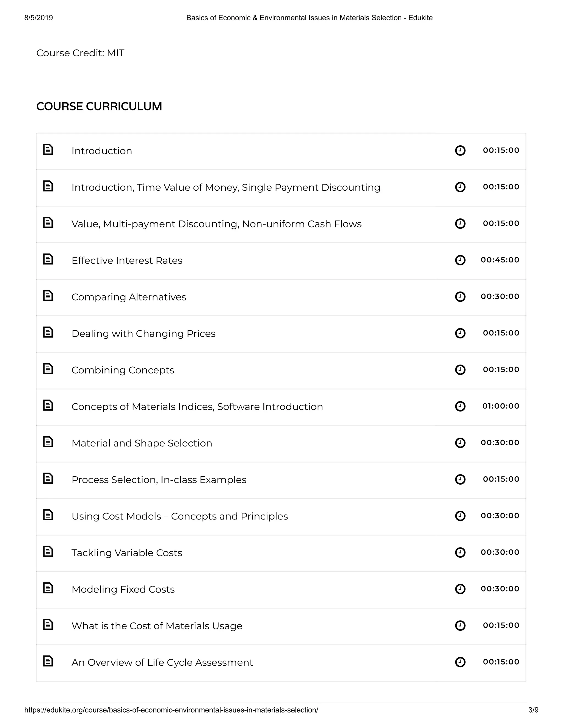Open An Overview of Life Cycle Assessment

click(x=162, y=662)
